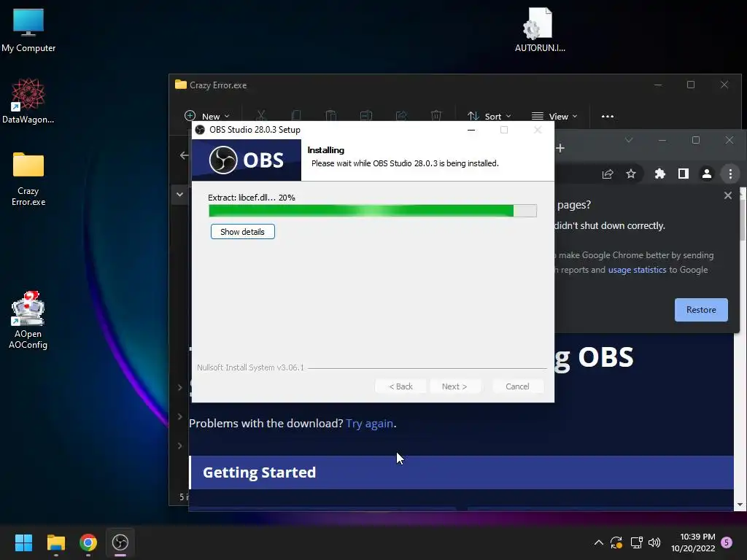Click the Next button in OBS setup
This screenshot has height=560, width=747.
point(454,386)
